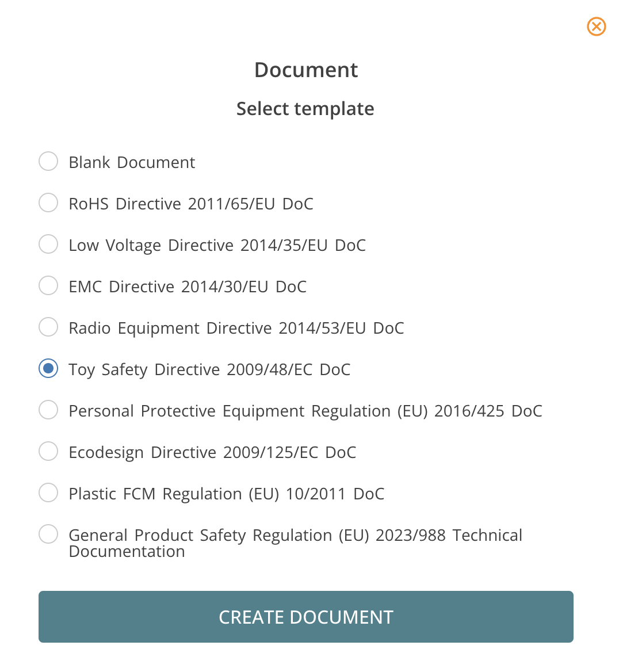Pick the Low Voltage Directive radio circle
Viewport: 619px width, 672px height.
point(48,244)
